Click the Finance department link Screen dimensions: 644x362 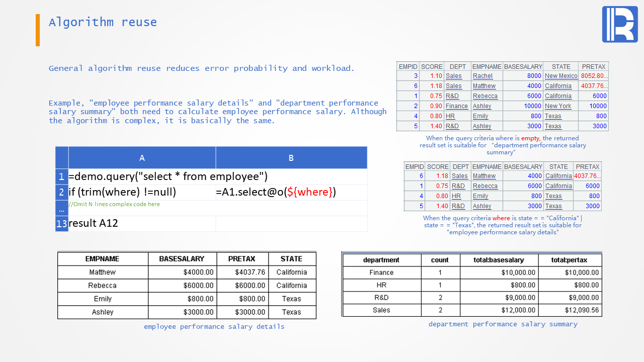[x=457, y=106]
